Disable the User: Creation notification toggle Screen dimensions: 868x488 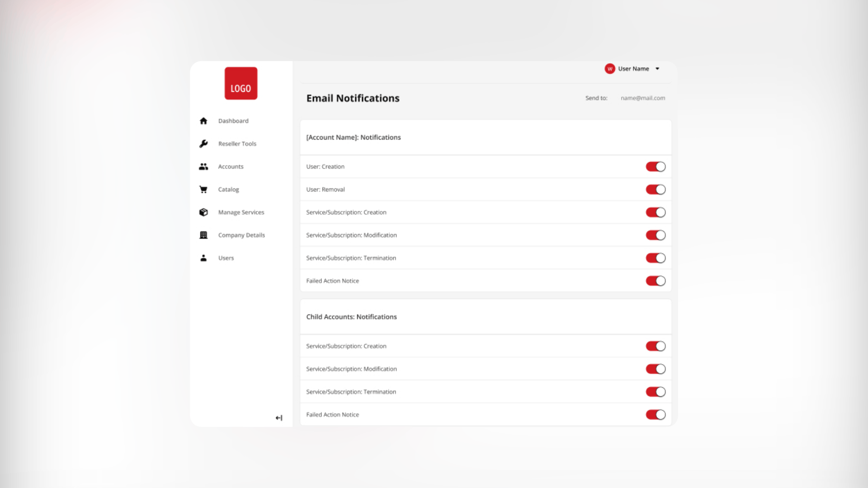point(656,167)
